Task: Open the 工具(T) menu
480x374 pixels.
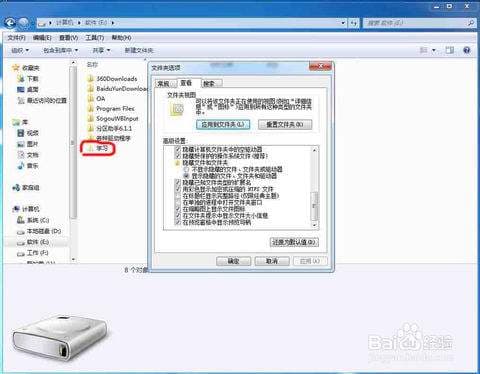Action: click(x=95, y=38)
